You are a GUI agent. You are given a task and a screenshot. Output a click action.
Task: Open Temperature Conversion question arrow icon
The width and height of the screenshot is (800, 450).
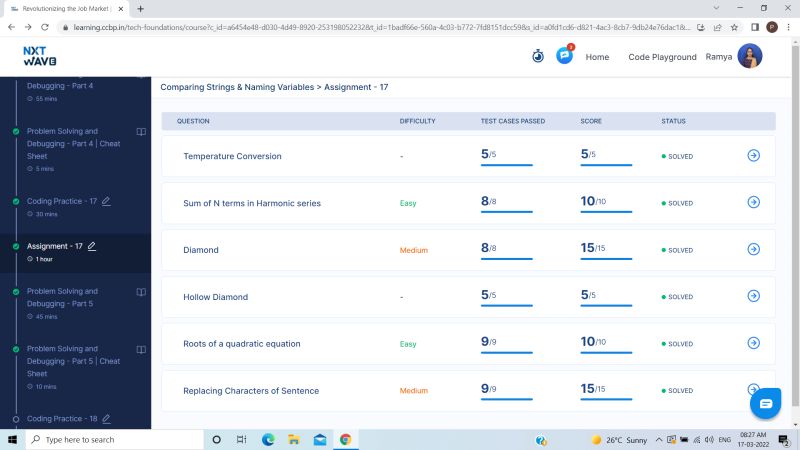coord(754,155)
